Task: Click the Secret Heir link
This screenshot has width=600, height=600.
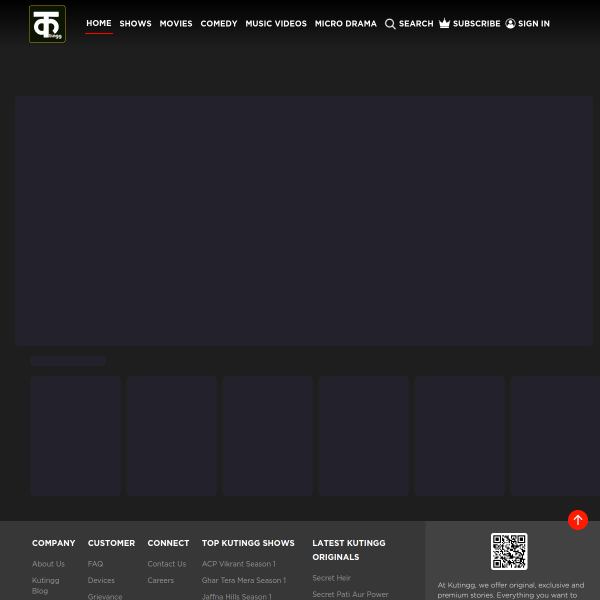Action: [x=331, y=578]
